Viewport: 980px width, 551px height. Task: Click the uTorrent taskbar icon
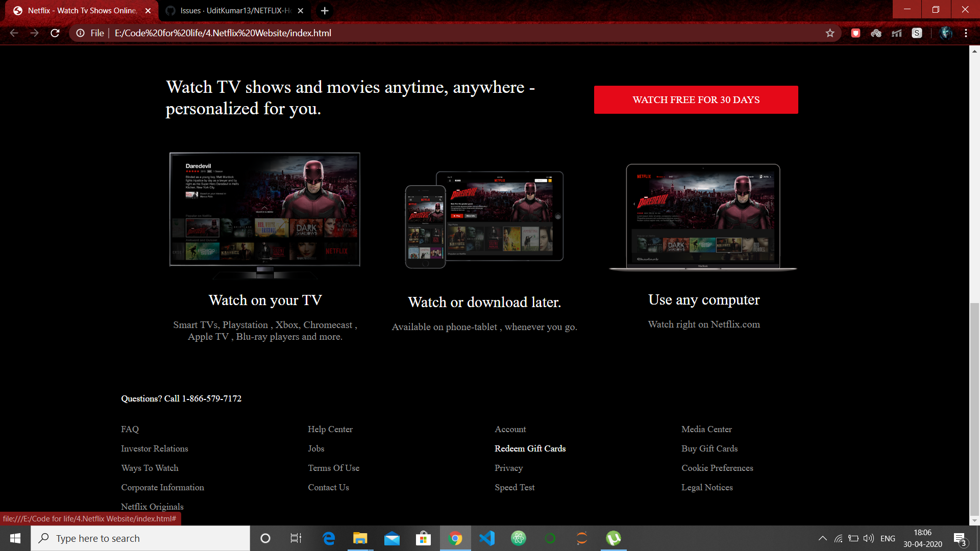[613, 538]
